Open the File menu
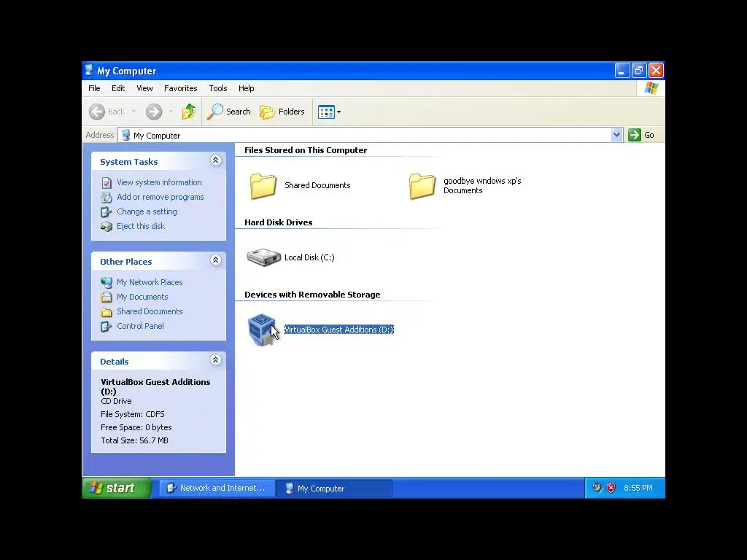The image size is (747, 560). tap(94, 88)
